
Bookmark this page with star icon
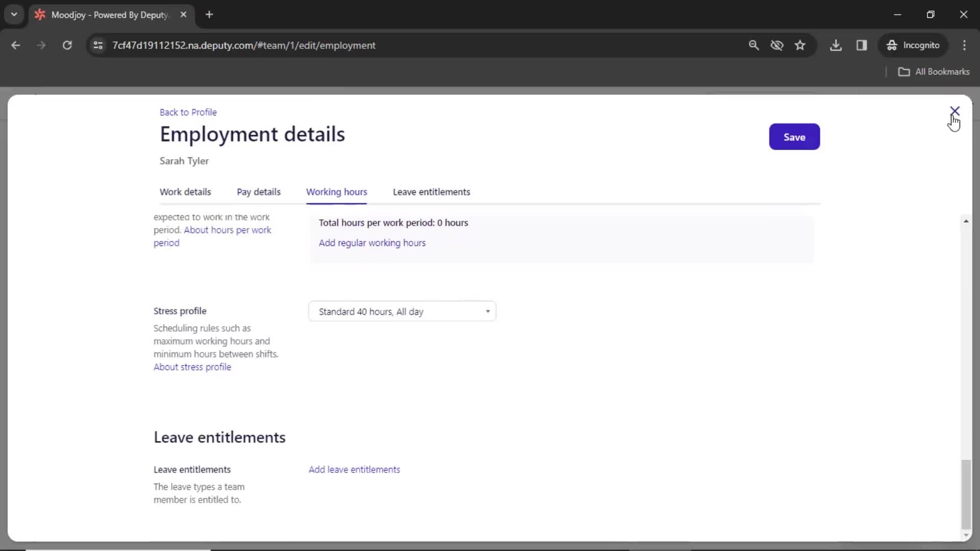pos(800,45)
